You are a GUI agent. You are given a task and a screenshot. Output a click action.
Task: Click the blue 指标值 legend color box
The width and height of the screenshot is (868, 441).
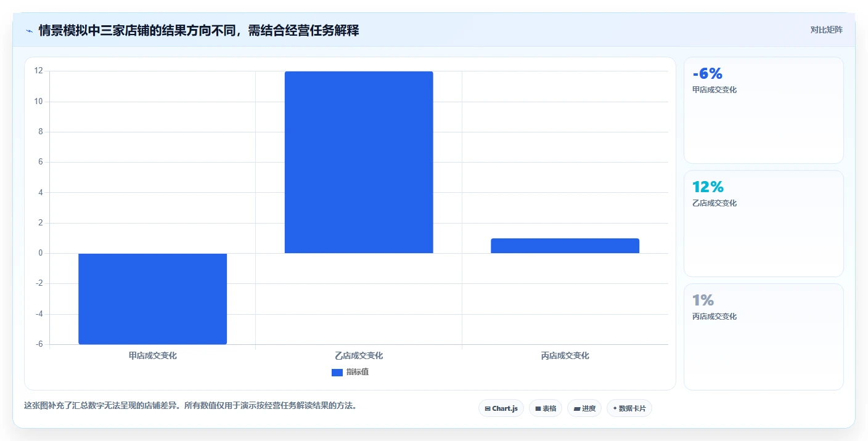[x=337, y=373]
